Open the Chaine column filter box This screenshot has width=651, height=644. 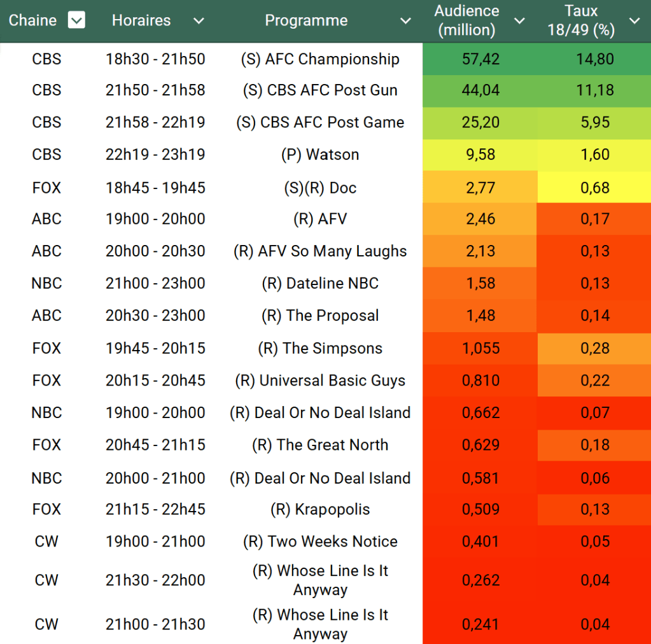point(76,21)
